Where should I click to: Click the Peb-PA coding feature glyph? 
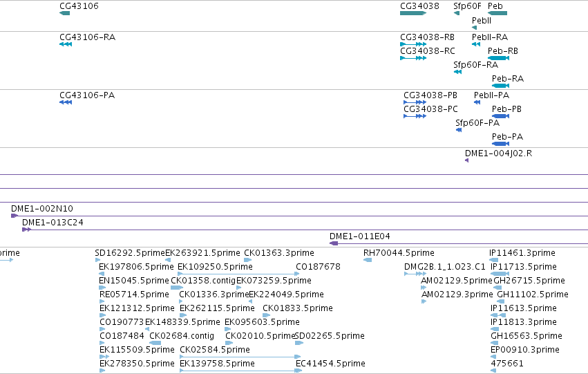[500, 144]
